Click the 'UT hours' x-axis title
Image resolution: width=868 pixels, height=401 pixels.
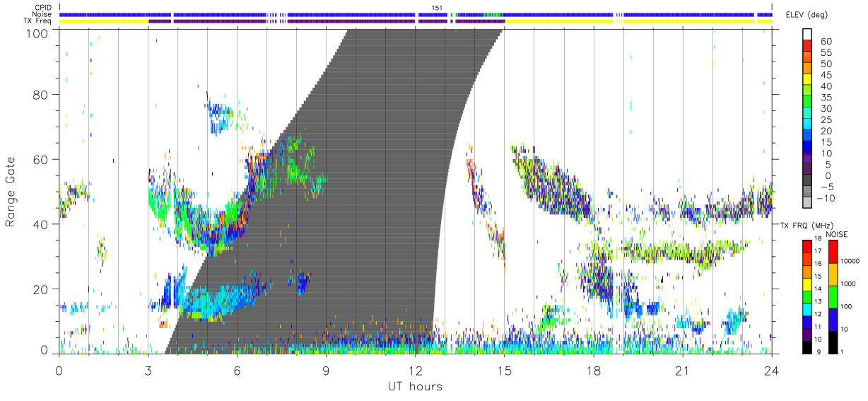click(x=415, y=386)
